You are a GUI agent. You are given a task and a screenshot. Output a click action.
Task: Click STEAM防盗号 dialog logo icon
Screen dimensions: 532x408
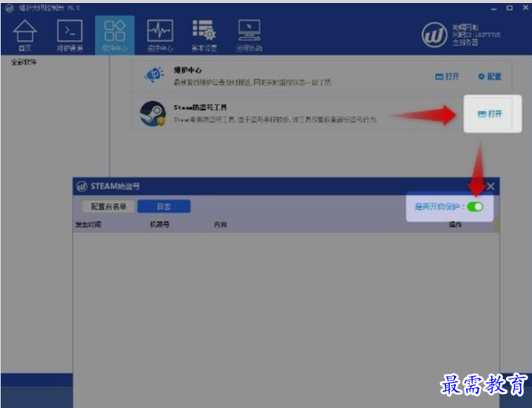(x=82, y=186)
